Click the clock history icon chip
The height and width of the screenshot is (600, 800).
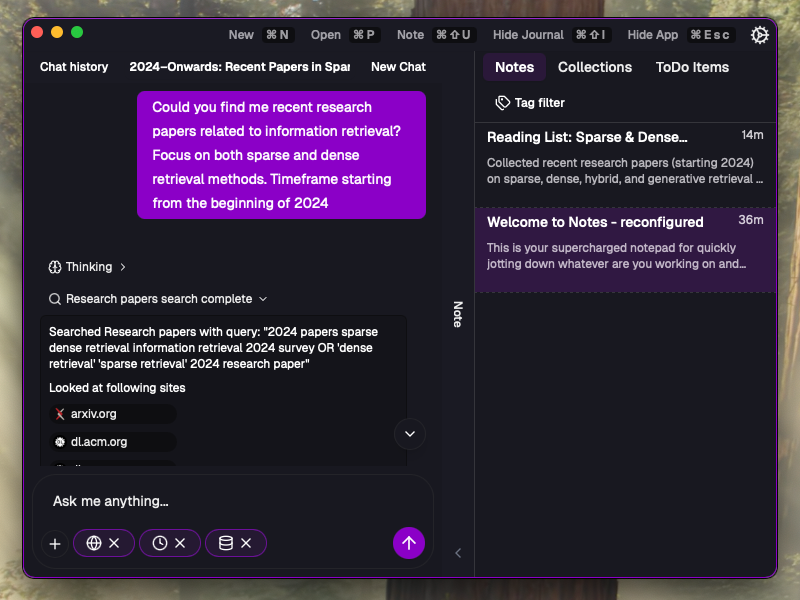[x=160, y=543]
